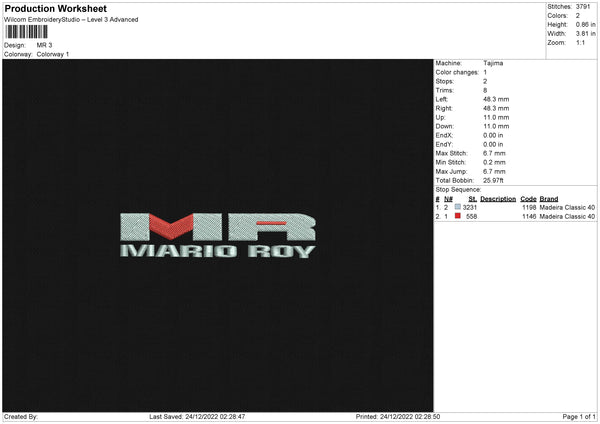Click the Zoom value 1:1
The height and width of the screenshot is (424, 600).
[580, 42]
